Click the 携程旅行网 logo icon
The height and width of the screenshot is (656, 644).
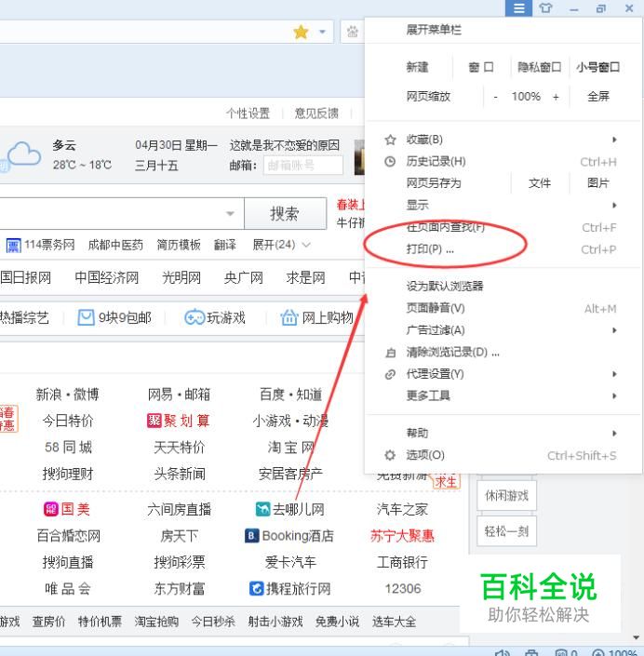tap(256, 589)
